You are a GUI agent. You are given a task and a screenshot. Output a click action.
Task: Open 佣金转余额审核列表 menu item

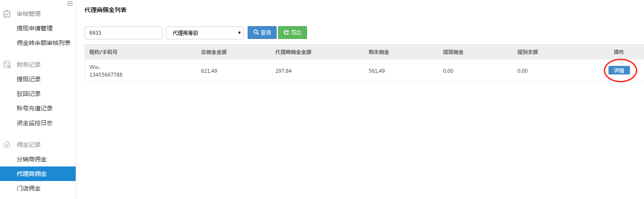click(44, 43)
